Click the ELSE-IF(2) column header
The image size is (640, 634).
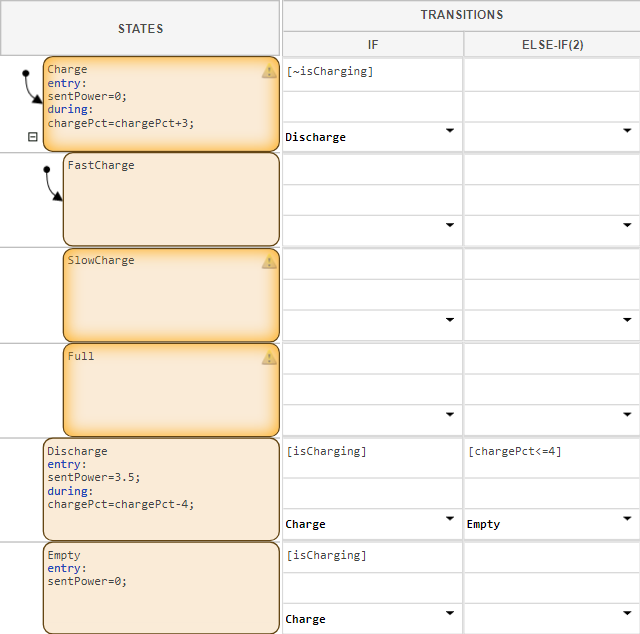point(551,45)
